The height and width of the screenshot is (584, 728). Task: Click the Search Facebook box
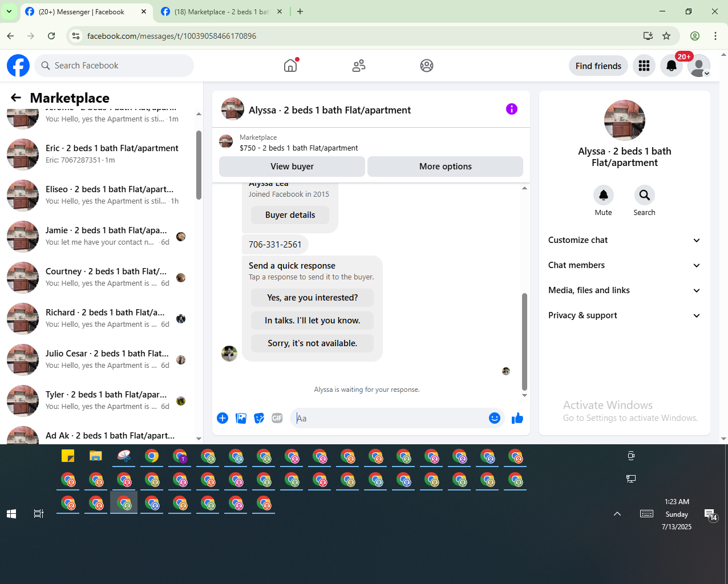click(114, 66)
